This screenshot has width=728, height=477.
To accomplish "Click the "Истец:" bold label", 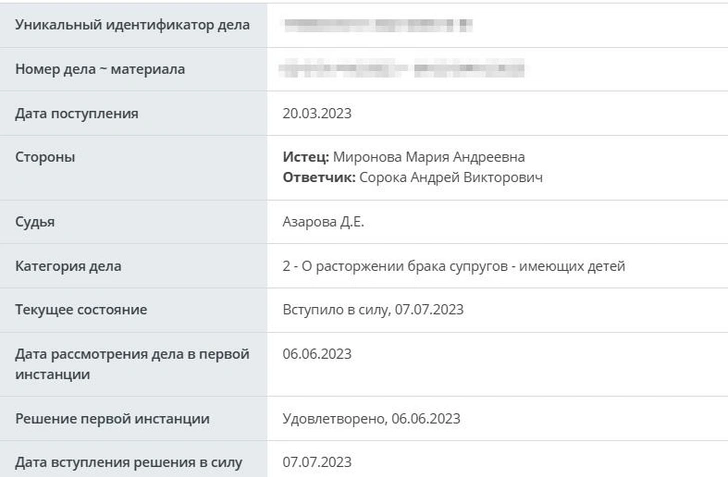I will click(306, 157).
